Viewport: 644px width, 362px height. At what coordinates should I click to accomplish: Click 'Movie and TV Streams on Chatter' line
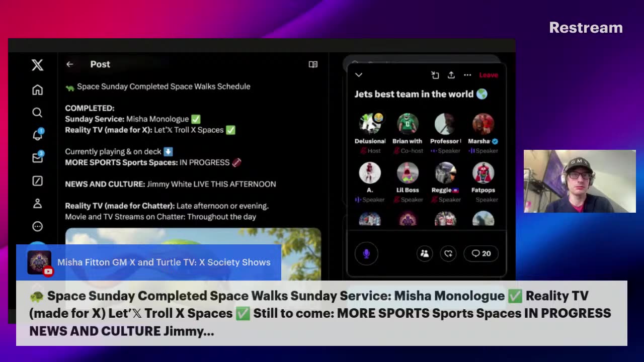click(x=160, y=217)
